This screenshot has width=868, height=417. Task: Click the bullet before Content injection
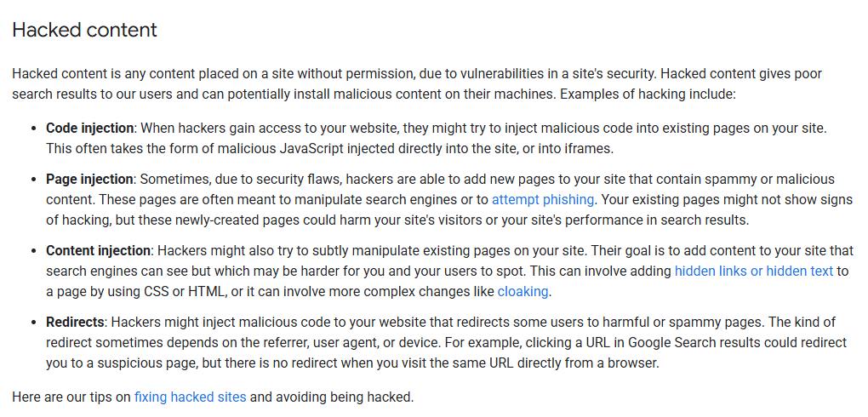(34, 251)
